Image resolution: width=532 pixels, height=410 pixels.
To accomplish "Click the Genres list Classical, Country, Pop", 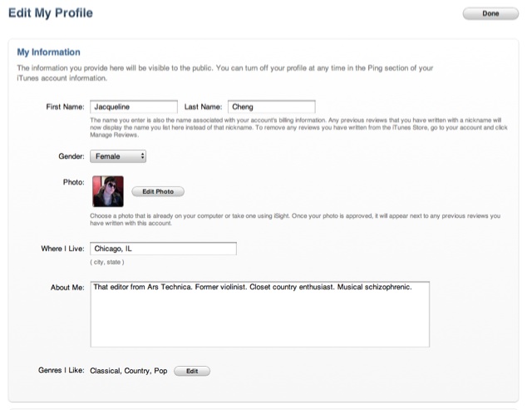I will coord(129,371).
